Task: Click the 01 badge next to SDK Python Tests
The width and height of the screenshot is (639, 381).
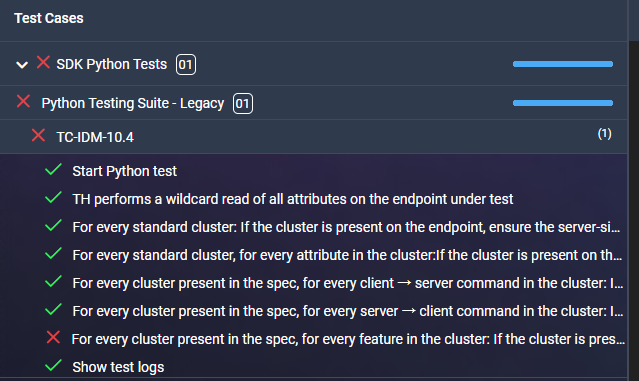Action: click(186, 64)
